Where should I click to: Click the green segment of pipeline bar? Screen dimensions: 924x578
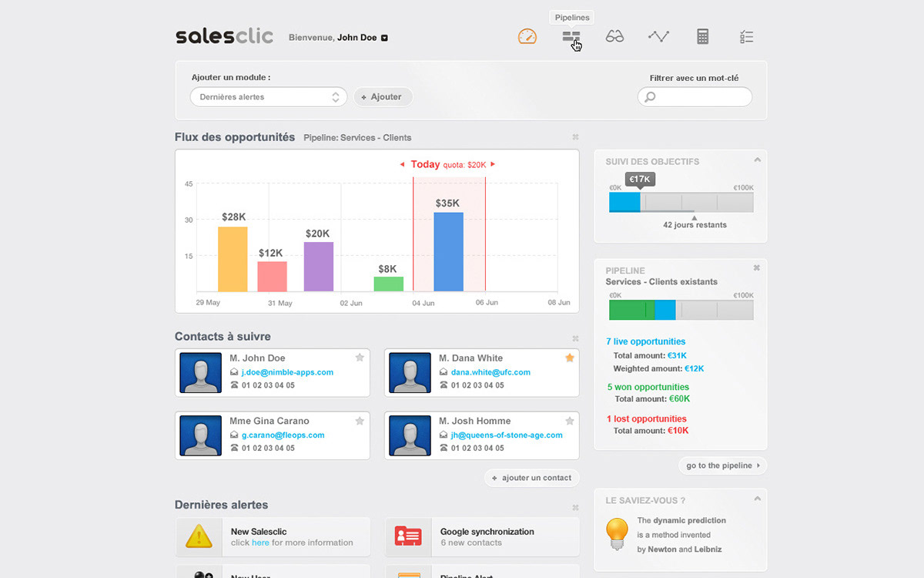(631, 311)
